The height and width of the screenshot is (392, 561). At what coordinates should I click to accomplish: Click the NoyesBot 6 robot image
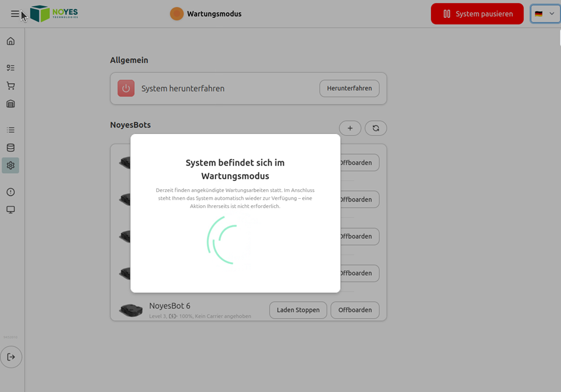pos(131,310)
